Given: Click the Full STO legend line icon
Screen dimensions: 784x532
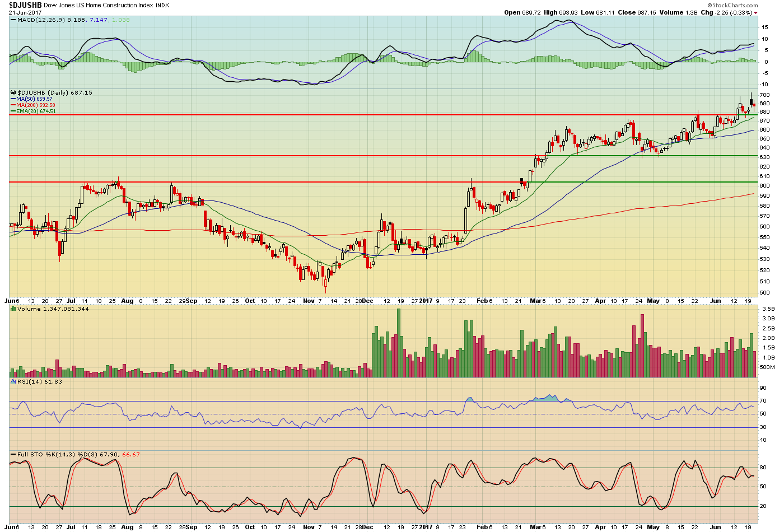Looking at the screenshot, I should pos(13,454).
